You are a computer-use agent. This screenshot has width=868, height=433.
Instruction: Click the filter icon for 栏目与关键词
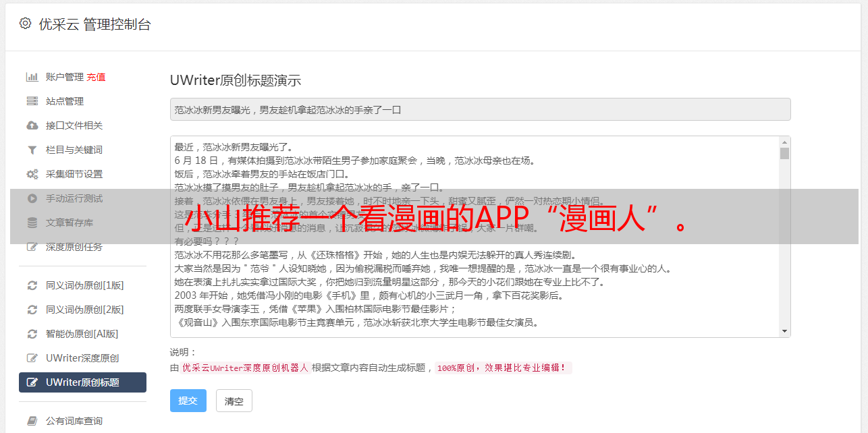point(32,150)
